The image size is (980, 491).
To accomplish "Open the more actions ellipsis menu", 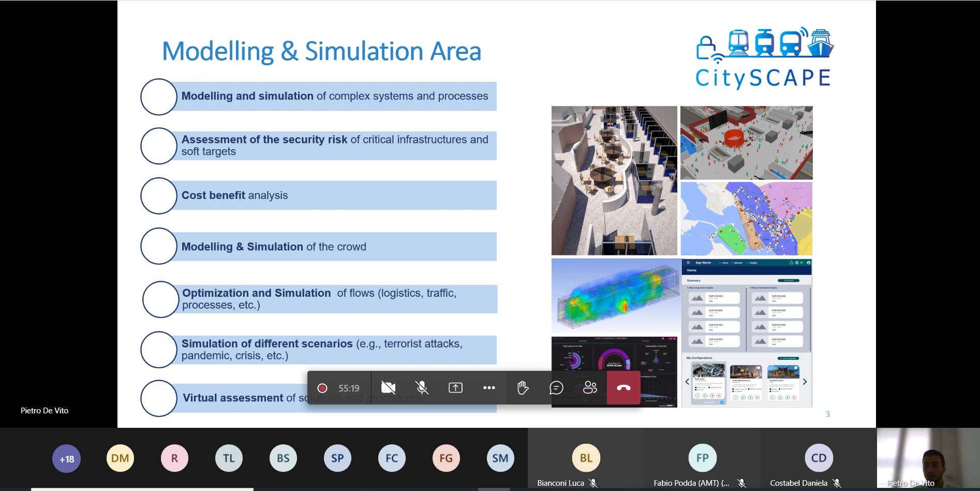I will click(x=489, y=388).
